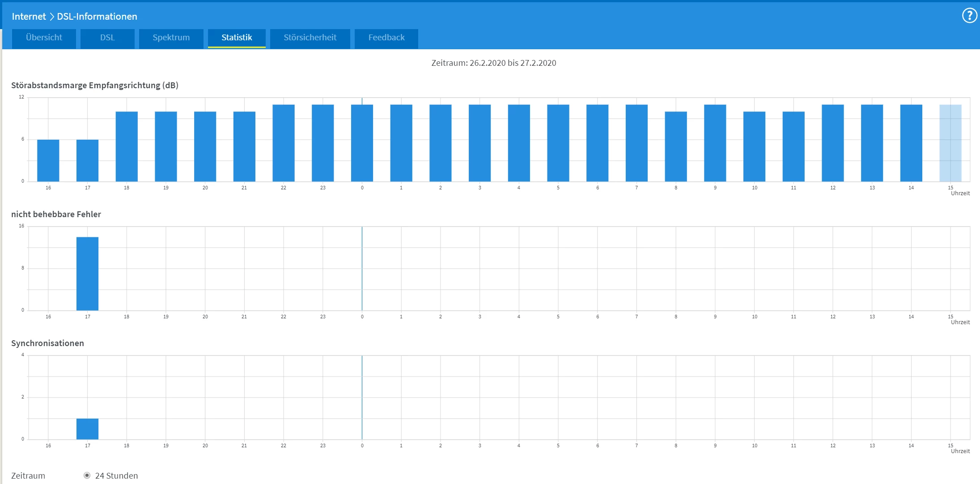Click the hour 16 bar in Störabstandsmarge chart
Viewport: 980px width, 484px height.
pos(48,160)
